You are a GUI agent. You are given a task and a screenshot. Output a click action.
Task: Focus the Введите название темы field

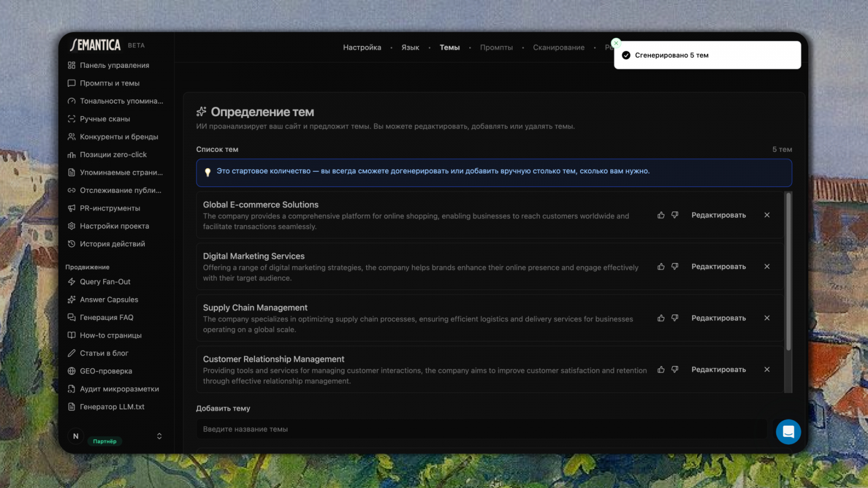coord(482,429)
